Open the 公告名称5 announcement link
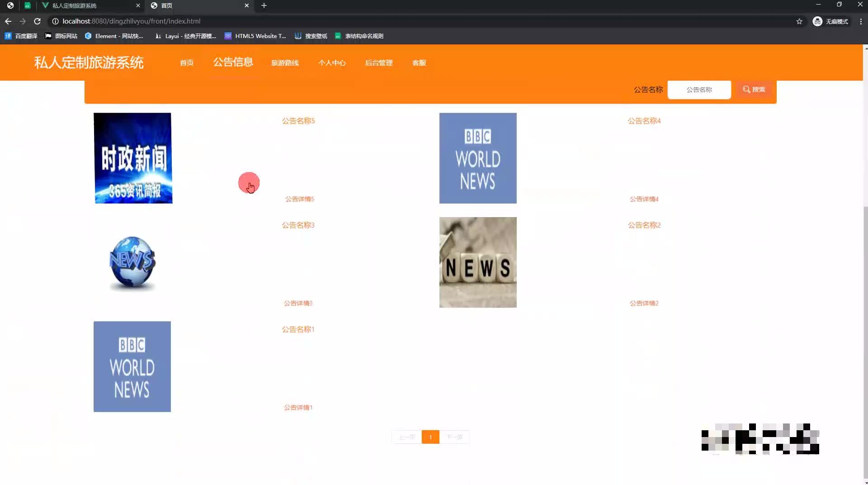The image size is (868, 485). coord(298,121)
